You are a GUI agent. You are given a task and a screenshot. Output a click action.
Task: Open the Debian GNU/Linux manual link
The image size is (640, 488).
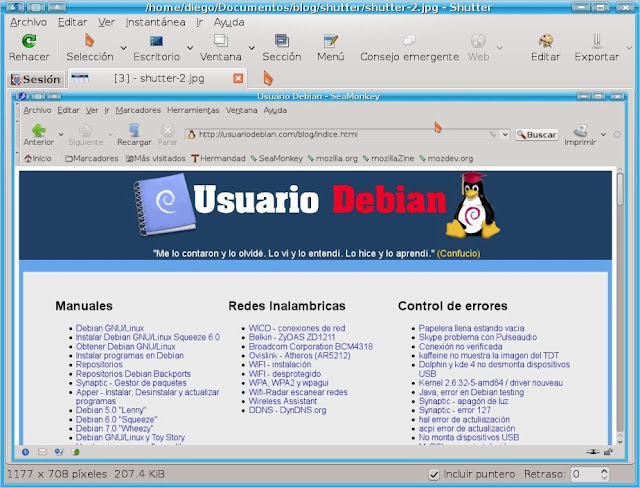pos(110,328)
